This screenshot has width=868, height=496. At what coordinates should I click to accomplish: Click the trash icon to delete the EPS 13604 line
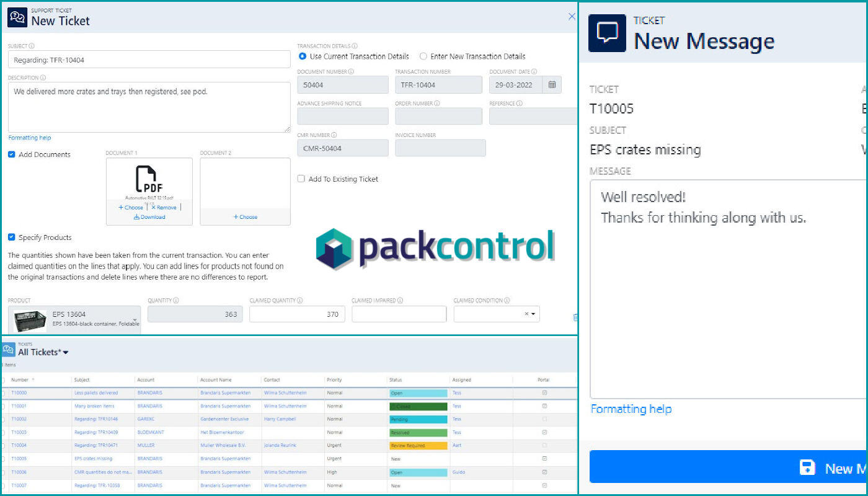pyautogui.click(x=575, y=317)
